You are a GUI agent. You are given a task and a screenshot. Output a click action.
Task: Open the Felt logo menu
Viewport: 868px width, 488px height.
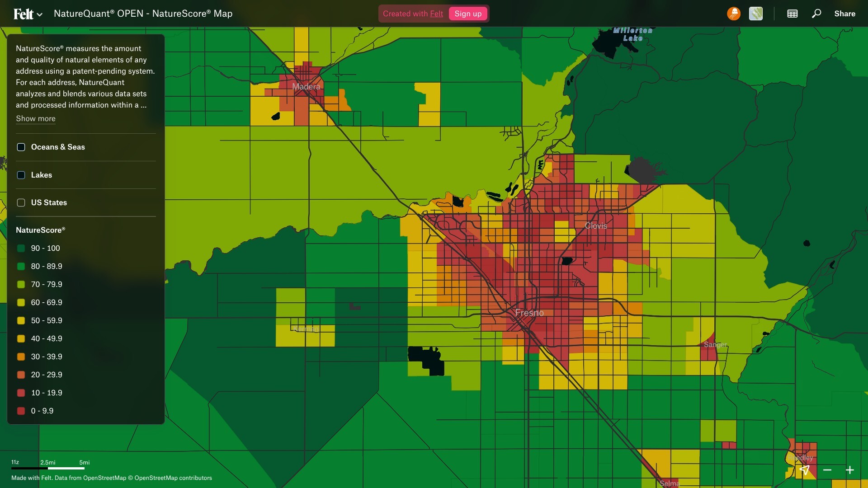(x=28, y=14)
